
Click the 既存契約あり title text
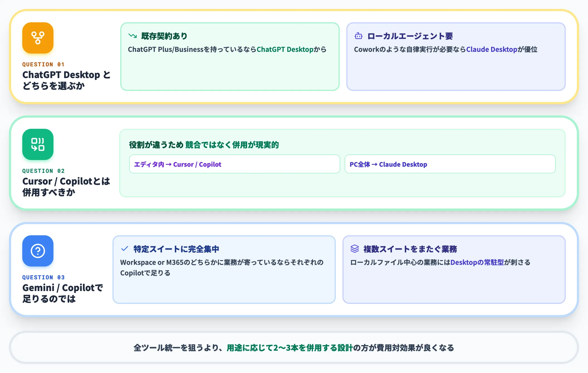[x=164, y=36]
